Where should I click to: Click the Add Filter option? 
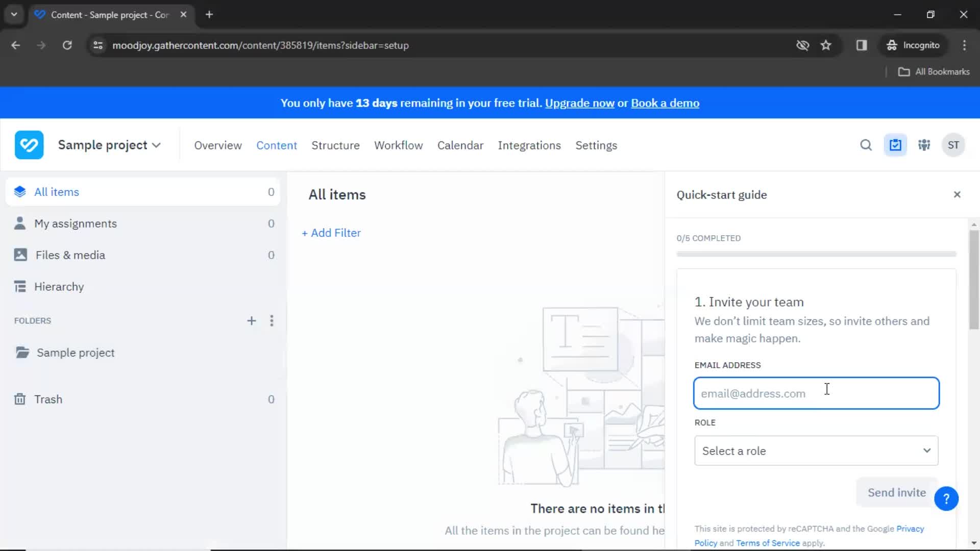(331, 233)
